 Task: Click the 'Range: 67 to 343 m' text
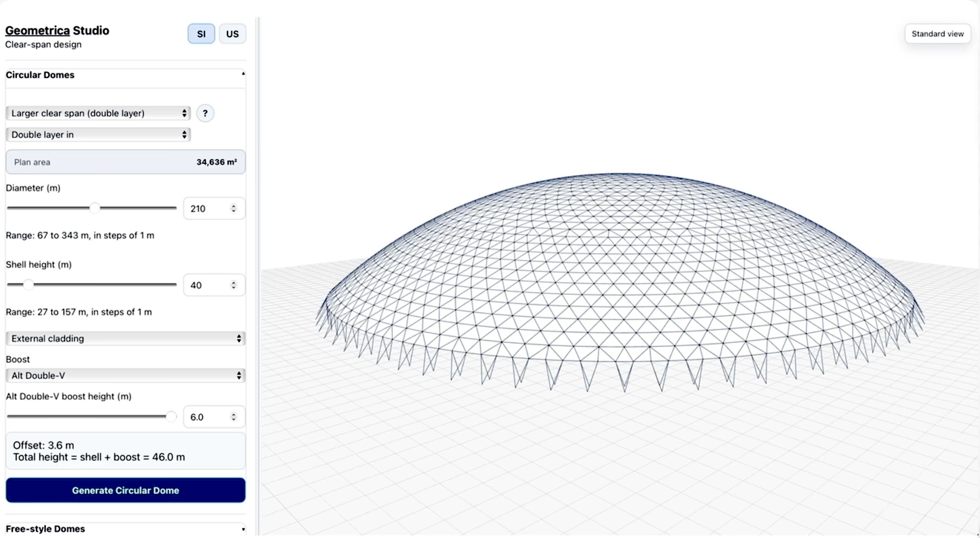[80, 235]
